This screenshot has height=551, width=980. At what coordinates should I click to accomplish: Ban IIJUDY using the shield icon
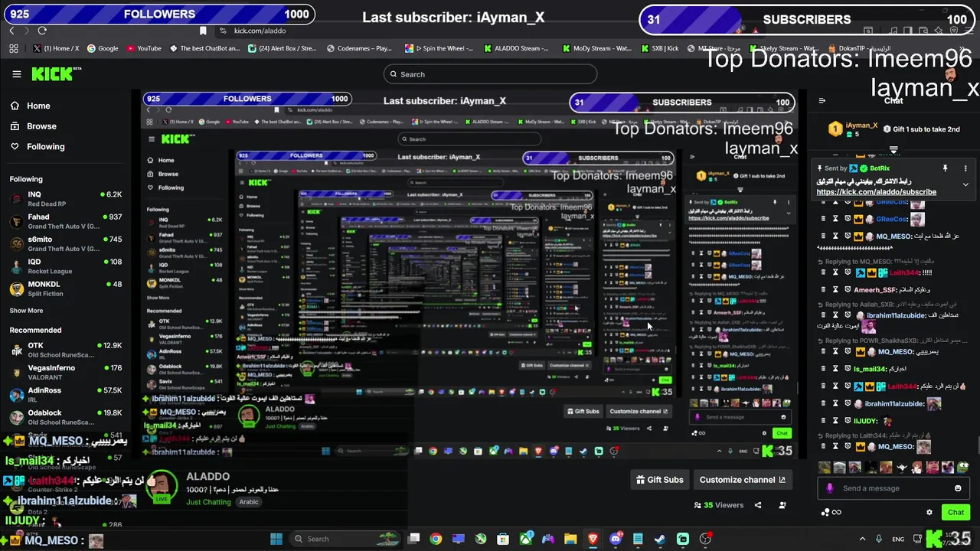coord(848,421)
